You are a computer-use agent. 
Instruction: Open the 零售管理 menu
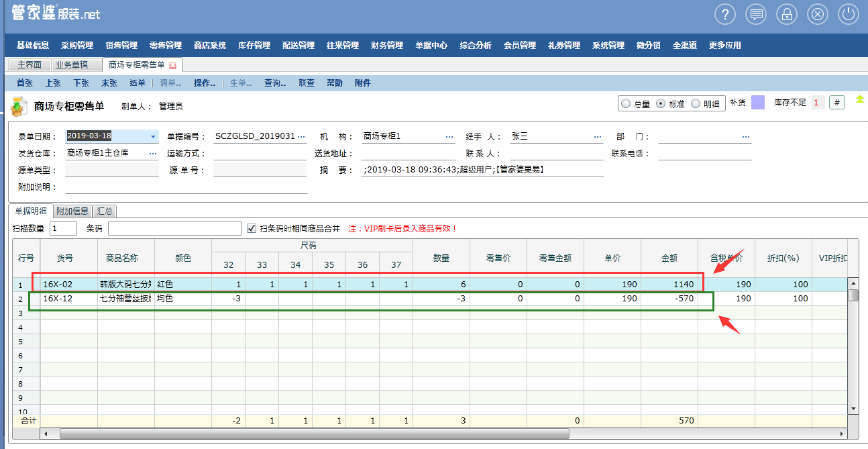coord(166,46)
